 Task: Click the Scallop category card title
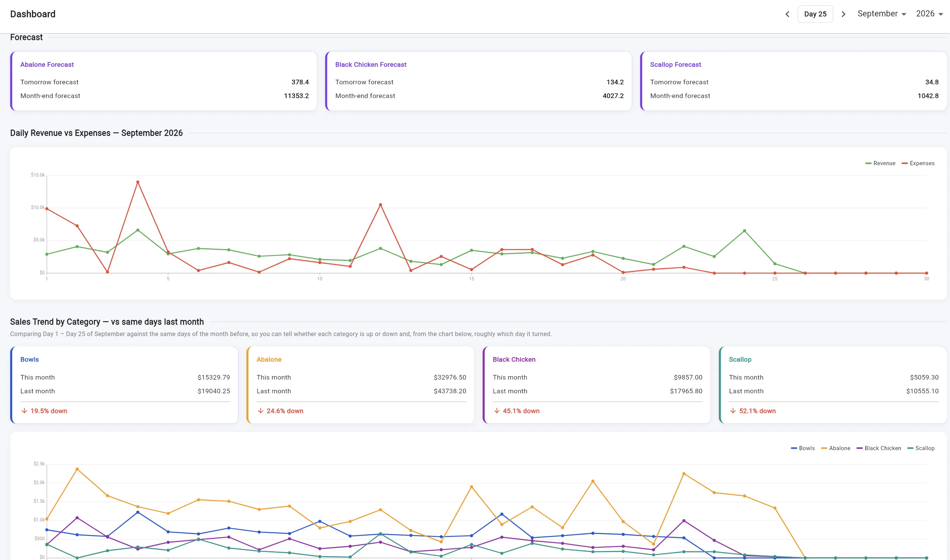click(740, 359)
